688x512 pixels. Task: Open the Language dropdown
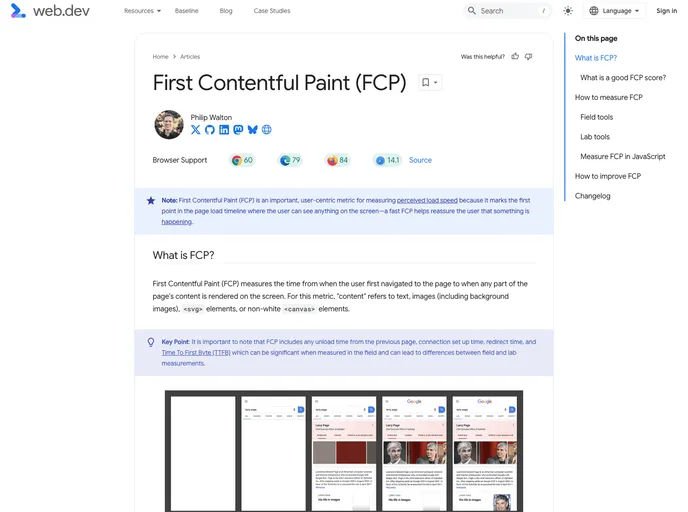614,11
